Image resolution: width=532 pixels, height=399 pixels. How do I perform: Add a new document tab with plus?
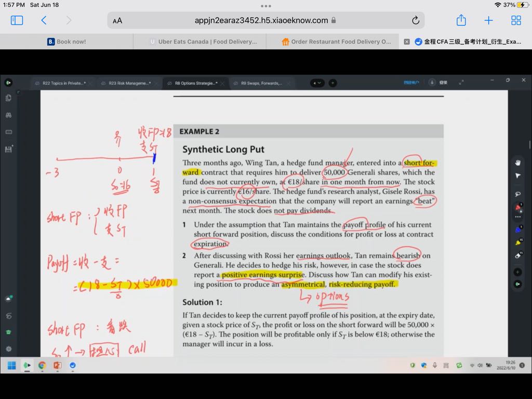click(333, 83)
